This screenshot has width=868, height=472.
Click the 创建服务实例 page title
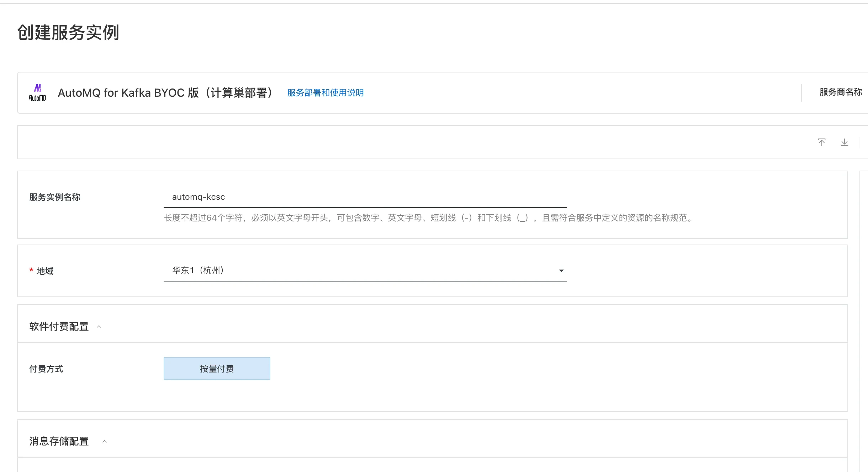point(68,33)
